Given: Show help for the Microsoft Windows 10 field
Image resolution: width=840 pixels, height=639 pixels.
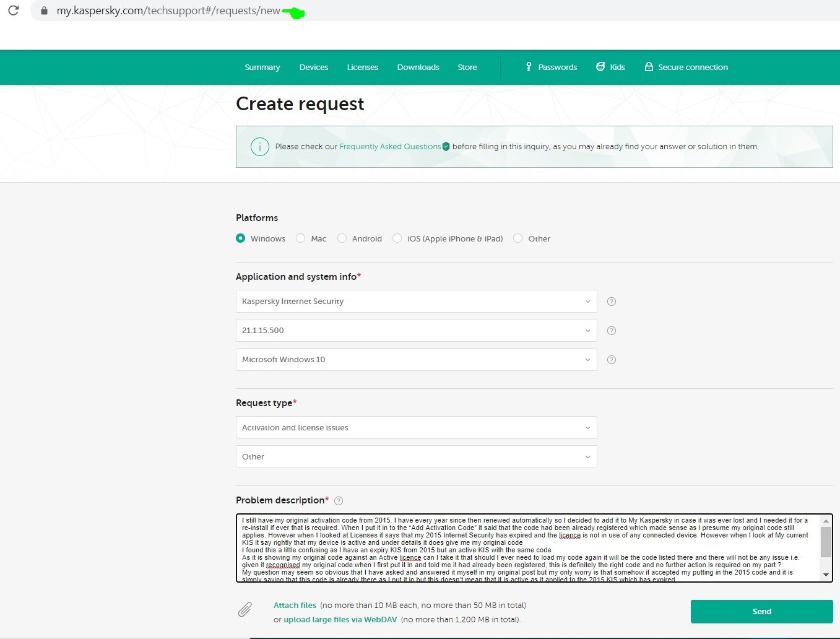Looking at the screenshot, I should (612, 360).
